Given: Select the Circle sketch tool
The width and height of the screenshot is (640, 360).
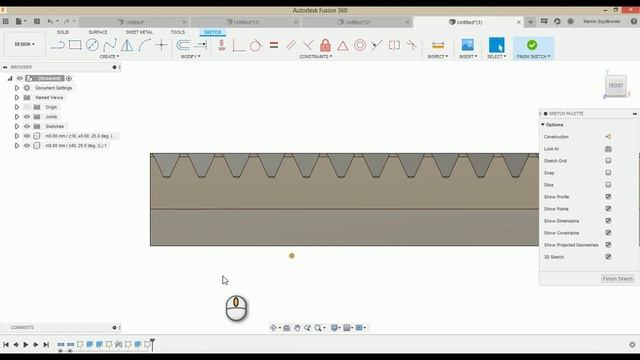Looking at the screenshot, I should coord(92,45).
